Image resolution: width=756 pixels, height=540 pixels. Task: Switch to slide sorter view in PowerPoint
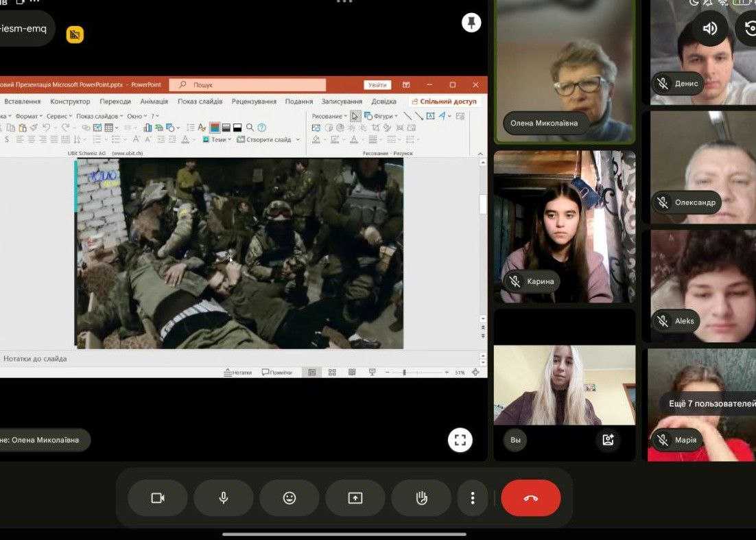[x=332, y=373]
